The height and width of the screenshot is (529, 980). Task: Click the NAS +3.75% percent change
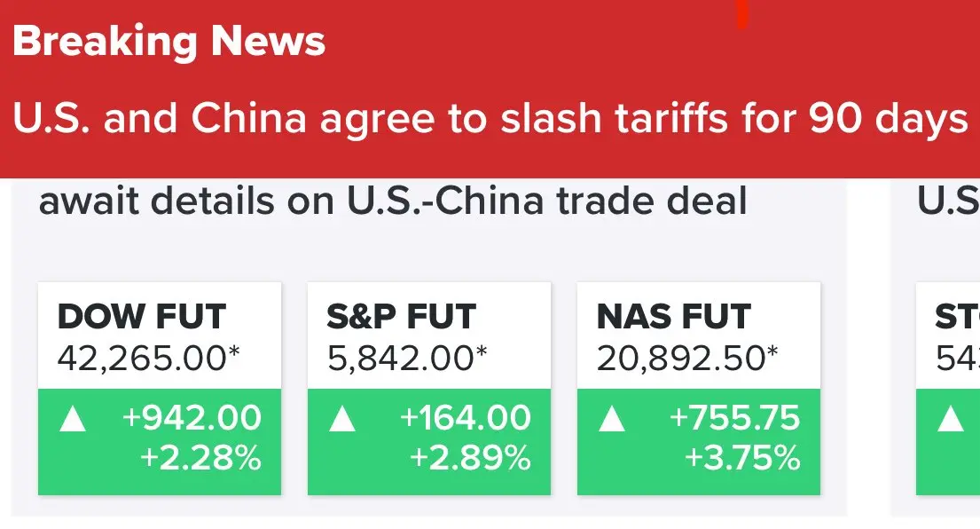point(742,458)
